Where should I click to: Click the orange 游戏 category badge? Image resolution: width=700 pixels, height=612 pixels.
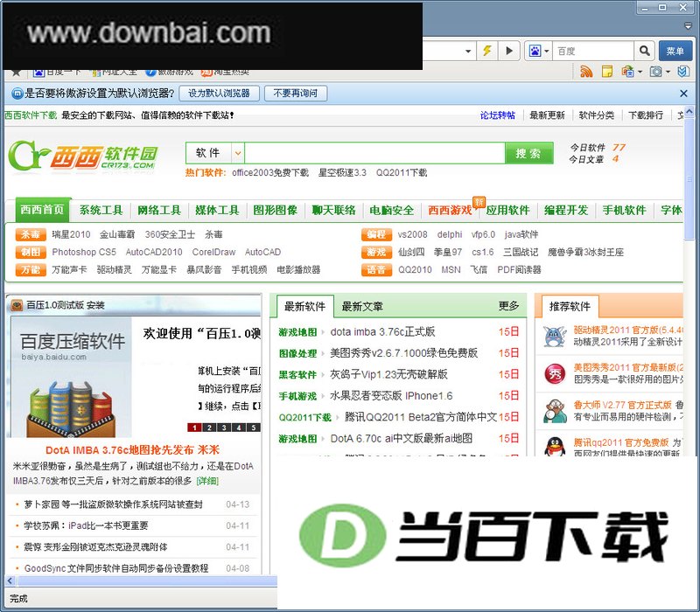(x=376, y=252)
